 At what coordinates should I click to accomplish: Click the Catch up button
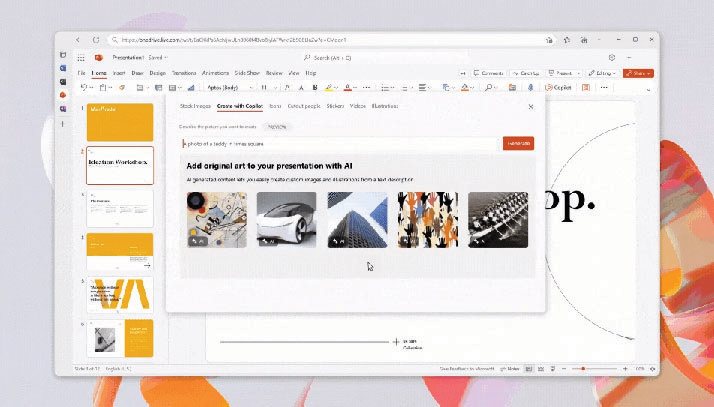pyautogui.click(x=529, y=73)
